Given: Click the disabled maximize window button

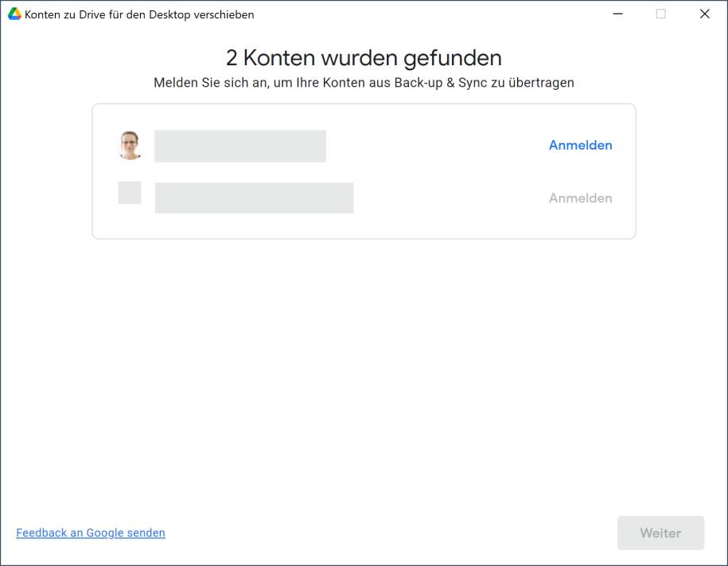Looking at the screenshot, I should pos(660,14).
